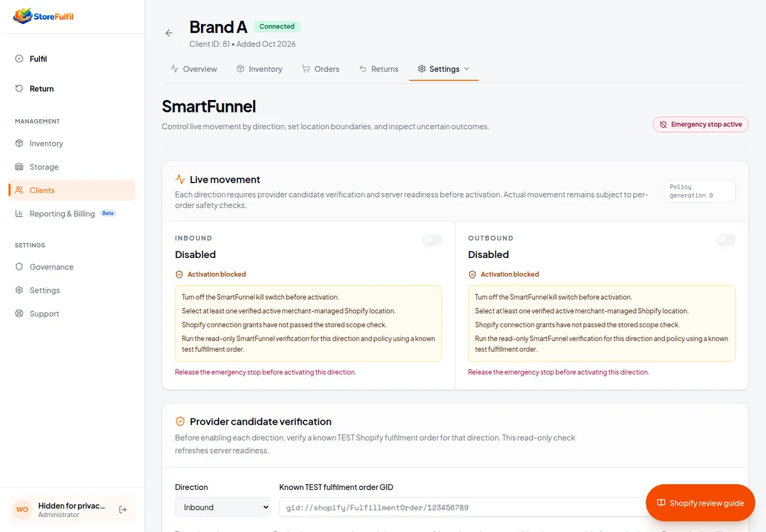766x532 pixels.
Task: Go back using the arrow beside Brand A
Action: 169,34
